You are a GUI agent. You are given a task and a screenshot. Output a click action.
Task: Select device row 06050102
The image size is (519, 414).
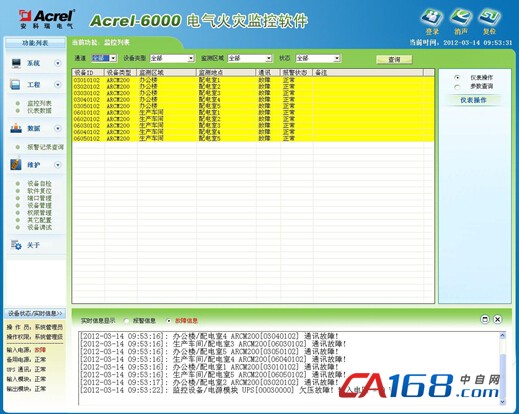click(x=253, y=138)
